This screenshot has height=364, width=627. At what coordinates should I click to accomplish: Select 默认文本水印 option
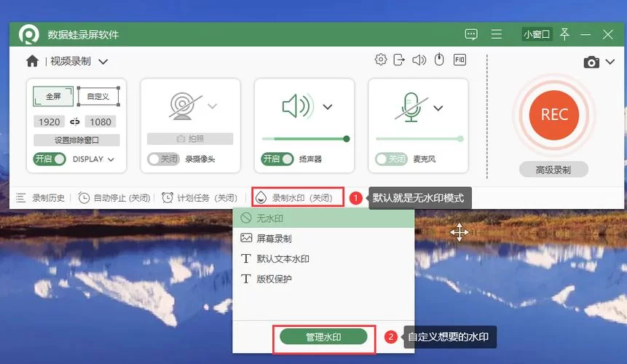click(323, 258)
